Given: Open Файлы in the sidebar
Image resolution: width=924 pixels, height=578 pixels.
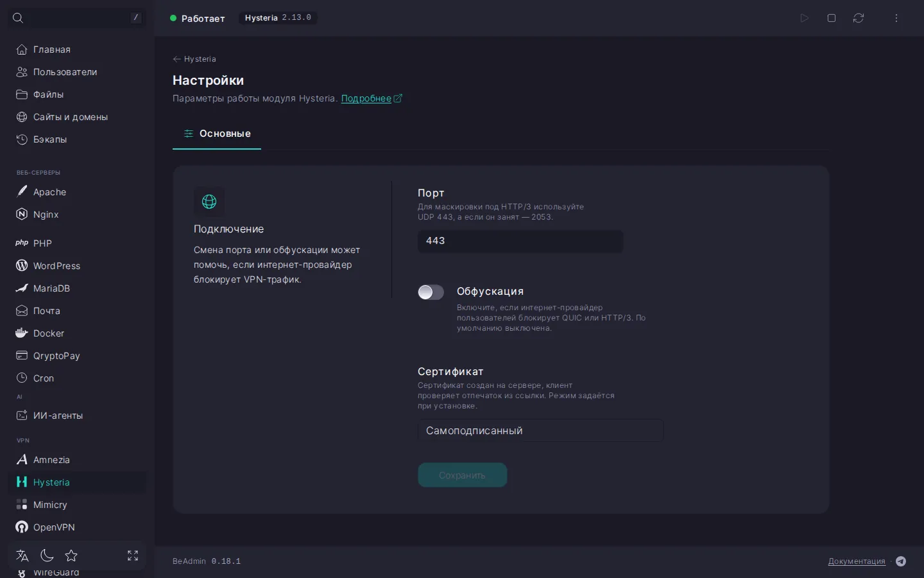Looking at the screenshot, I should 77,94.
